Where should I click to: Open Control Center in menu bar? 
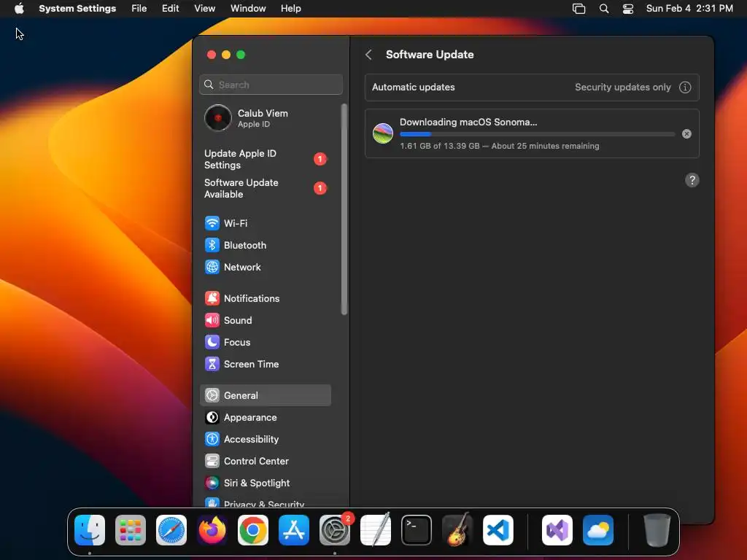(628, 9)
